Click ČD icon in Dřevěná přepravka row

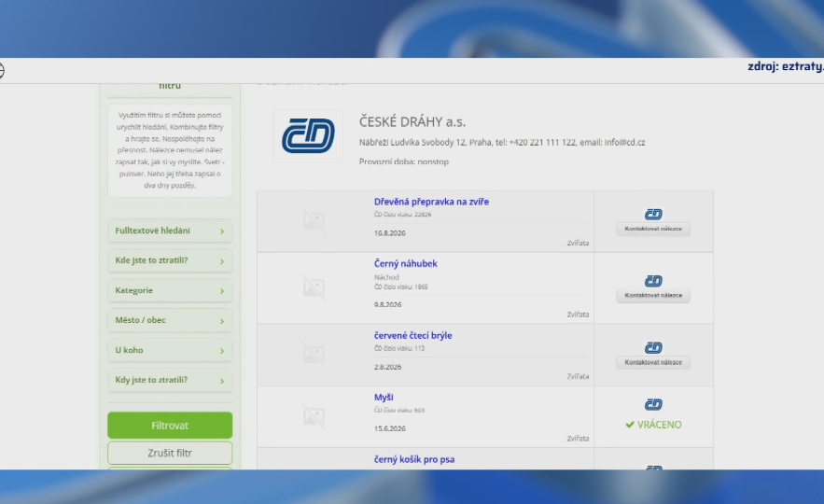point(653,214)
